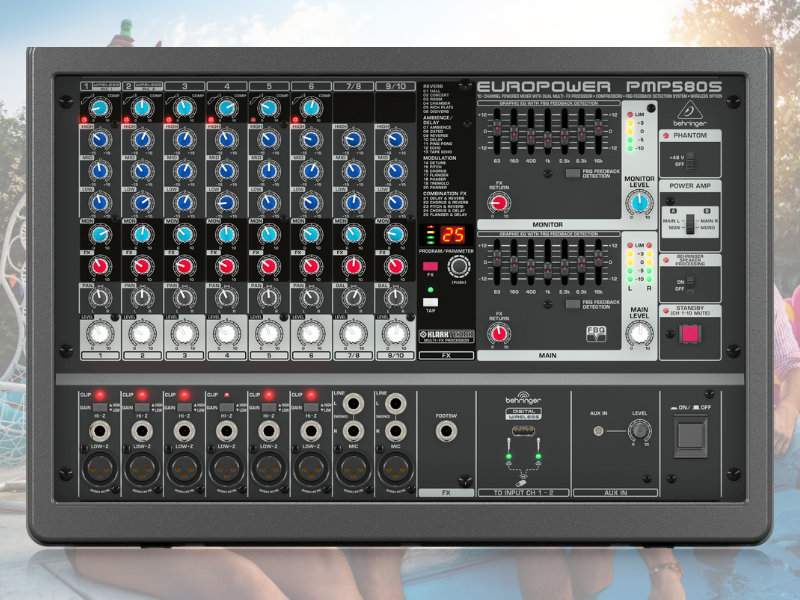Screen dimensions: 800x600
Task: Tap the white TAP tempo button
Action: pos(430,302)
